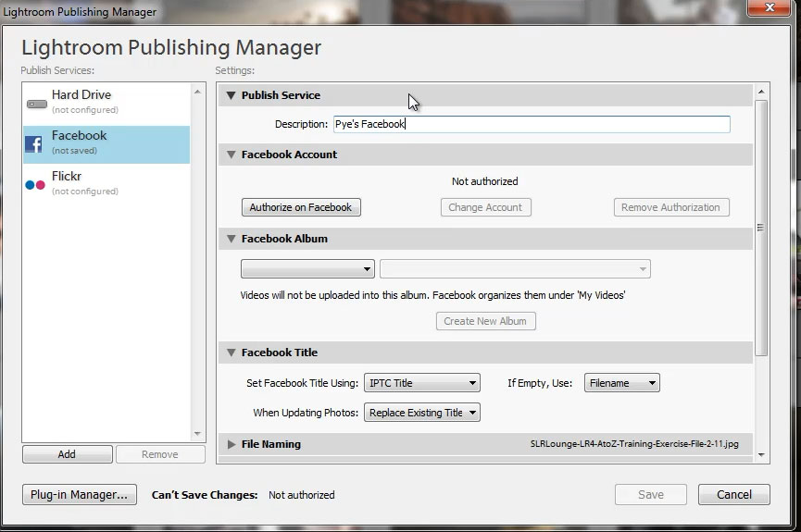801x532 pixels.
Task: Click the Create New Album button
Action: pyautogui.click(x=486, y=321)
